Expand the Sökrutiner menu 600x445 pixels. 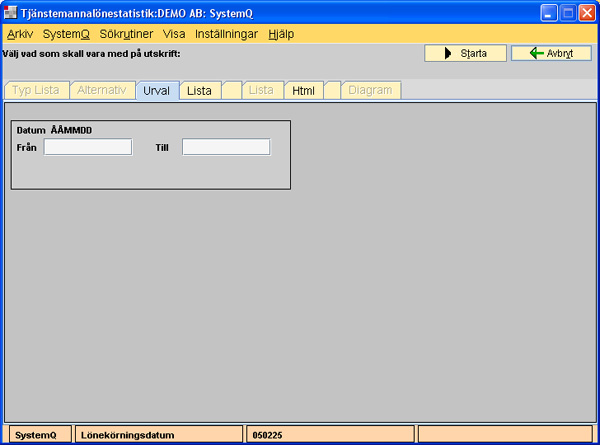(126, 33)
